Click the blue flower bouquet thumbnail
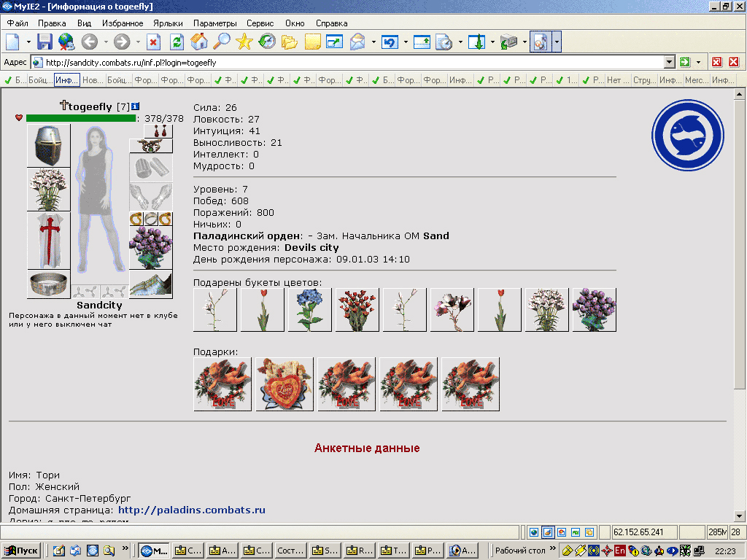The image size is (747, 560). click(309, 309)
